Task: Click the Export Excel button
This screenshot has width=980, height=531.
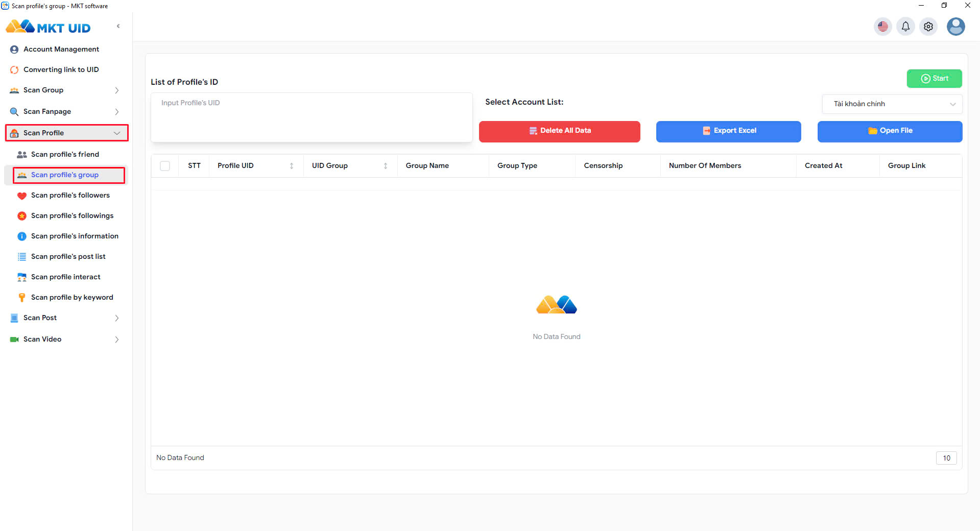Action: tap(729, 131)
